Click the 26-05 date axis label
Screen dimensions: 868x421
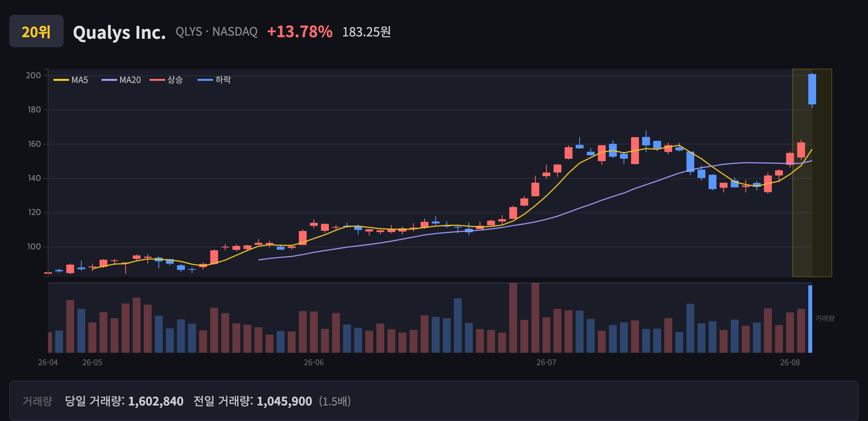[92, 362]
